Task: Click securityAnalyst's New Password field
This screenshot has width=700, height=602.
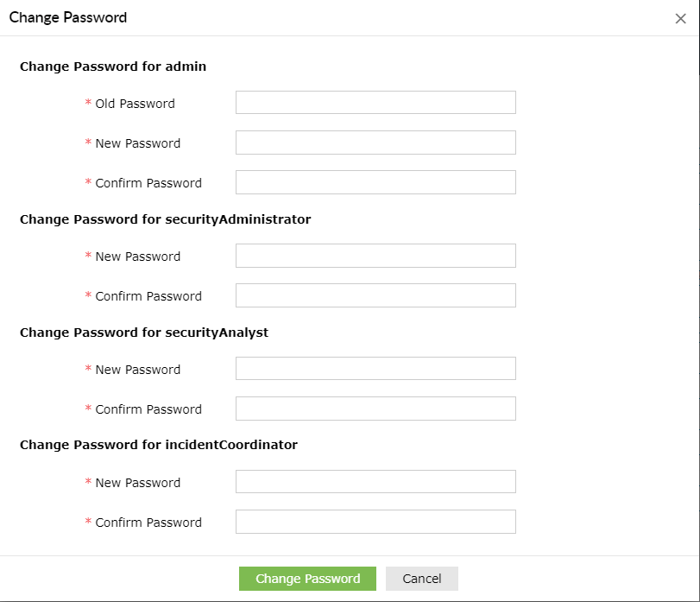Action: pyautogui.click(x=375, y=368)
